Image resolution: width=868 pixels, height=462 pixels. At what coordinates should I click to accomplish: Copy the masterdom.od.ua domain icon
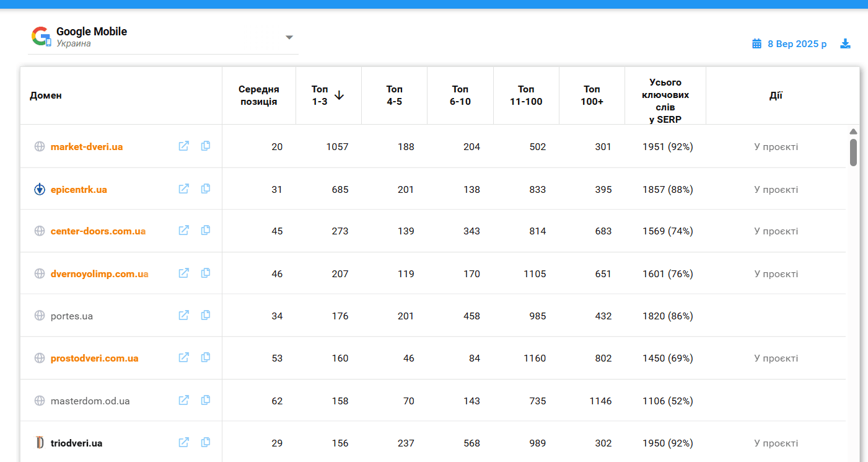(x=206, y=400)
